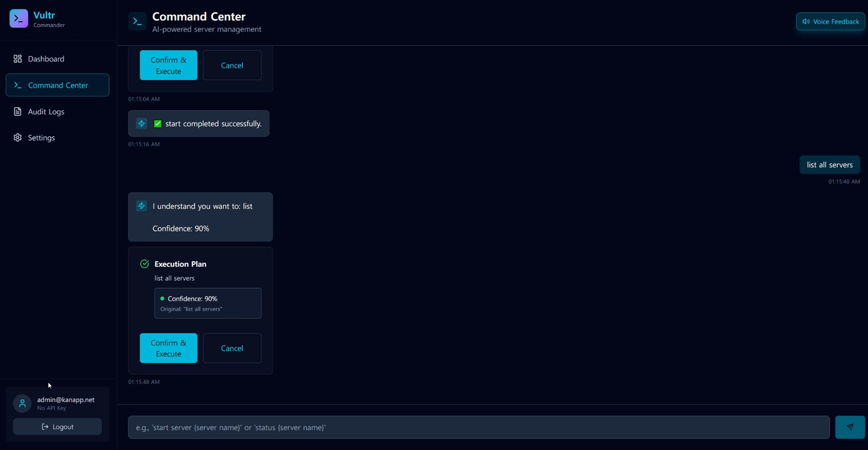
Task: Click the green dot beside Confidence: 90%
Action: (x=162, y=299)
